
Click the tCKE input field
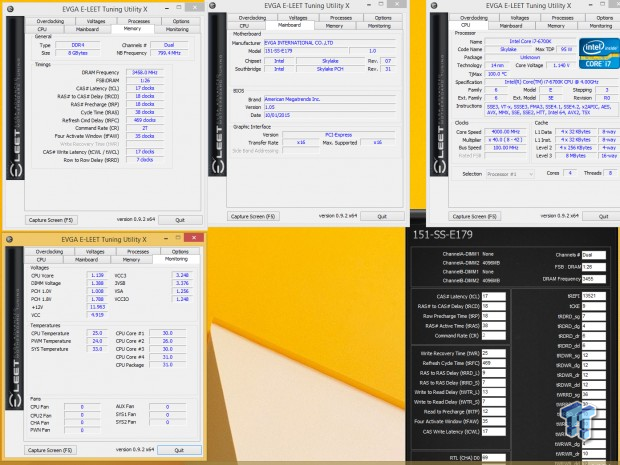(594, 306)
